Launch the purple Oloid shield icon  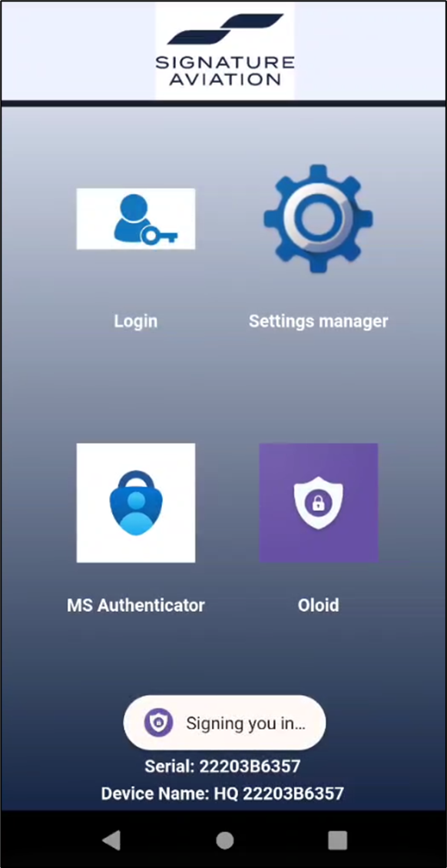[318, 503]
